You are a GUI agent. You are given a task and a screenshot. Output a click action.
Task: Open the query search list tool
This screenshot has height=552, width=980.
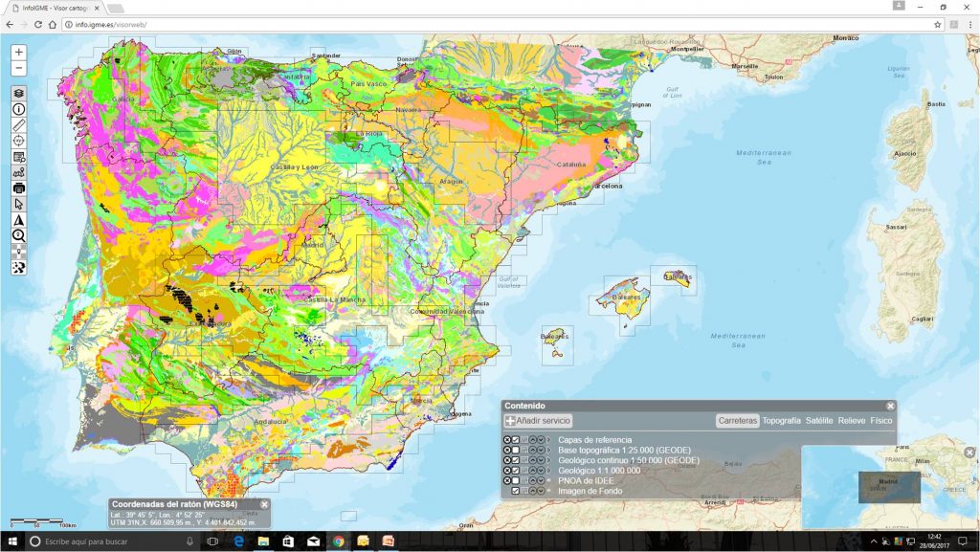19,157
